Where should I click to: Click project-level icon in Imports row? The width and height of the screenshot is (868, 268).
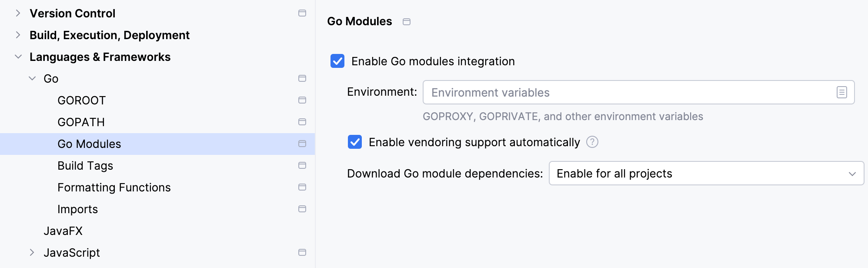tap(302, 209)
